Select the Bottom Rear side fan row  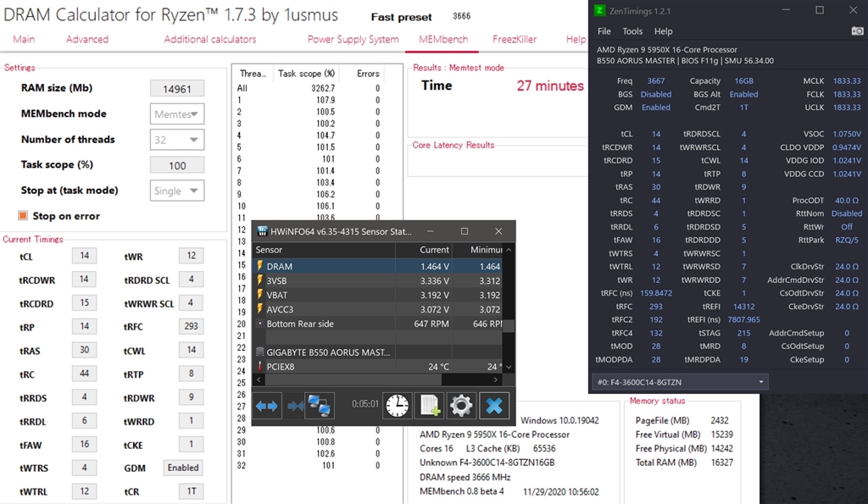pyautogui.click(x=379, y=324)
